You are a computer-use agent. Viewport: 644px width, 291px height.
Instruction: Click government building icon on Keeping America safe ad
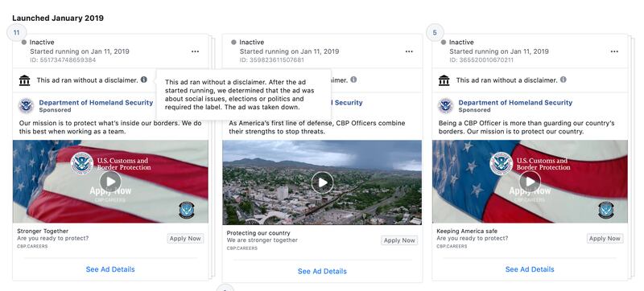(444, 80)
